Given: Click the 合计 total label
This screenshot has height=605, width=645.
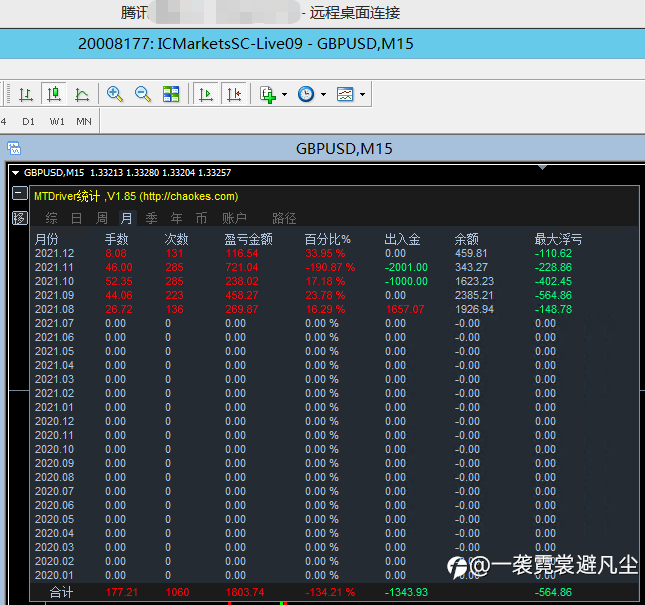Looking at the screenshot, I should 61,592.
